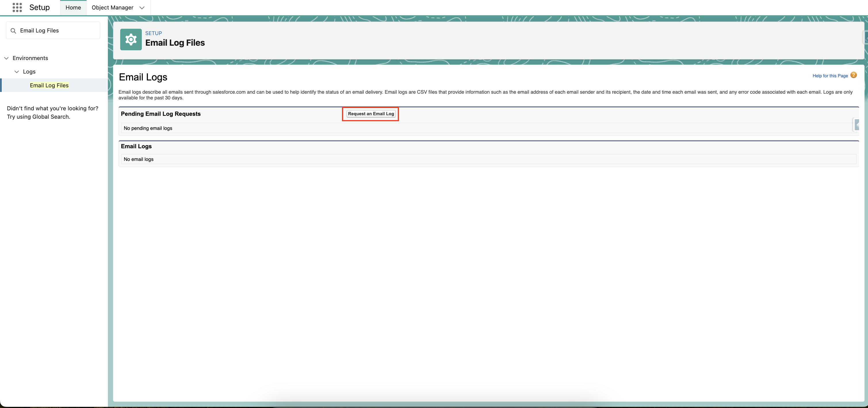Switch to the Home tab
The height and width of the screenshot is (408, 868).
[73, 7]
